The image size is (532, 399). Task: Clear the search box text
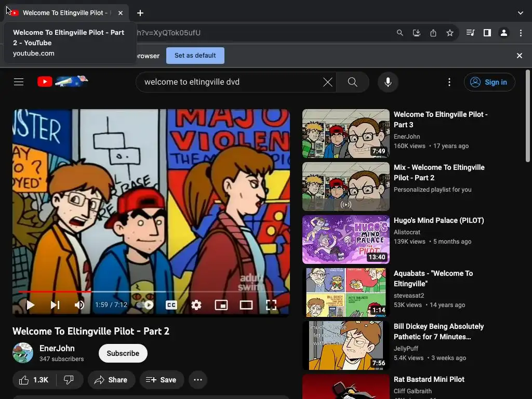pos(328,82)
